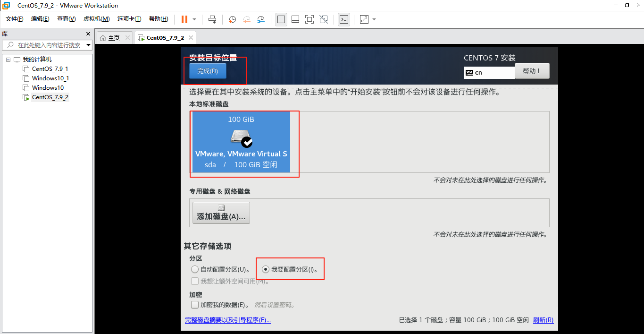
Task: Open the suspend button dropdown arrow
Action: pyautogui.click(x=194, y=19)
